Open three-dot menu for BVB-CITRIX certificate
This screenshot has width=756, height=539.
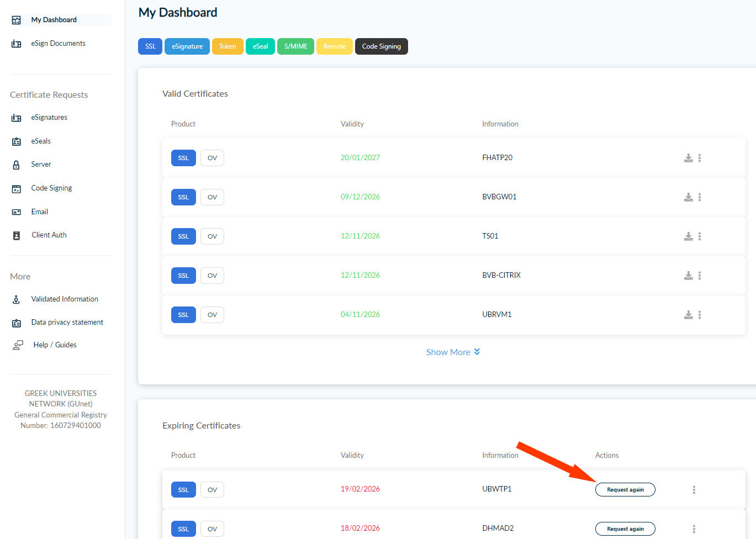pyautogui.click(x=700, y=276)
